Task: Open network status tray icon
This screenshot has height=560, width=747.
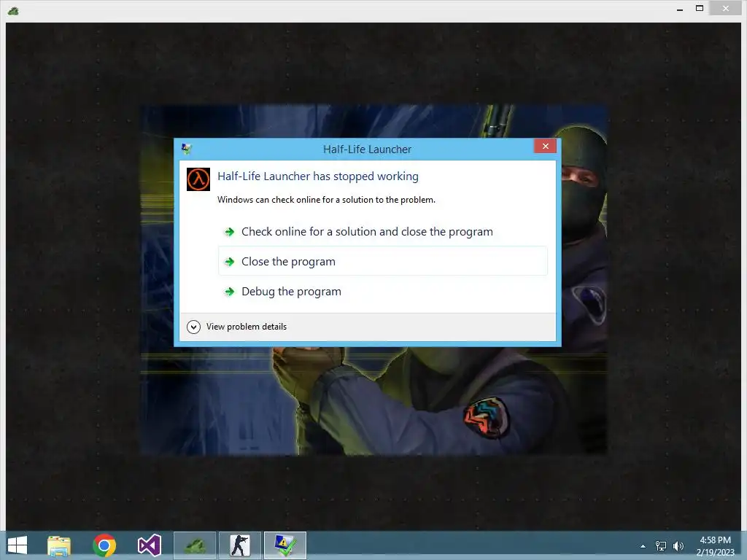Action: click(x=661, y=545)
